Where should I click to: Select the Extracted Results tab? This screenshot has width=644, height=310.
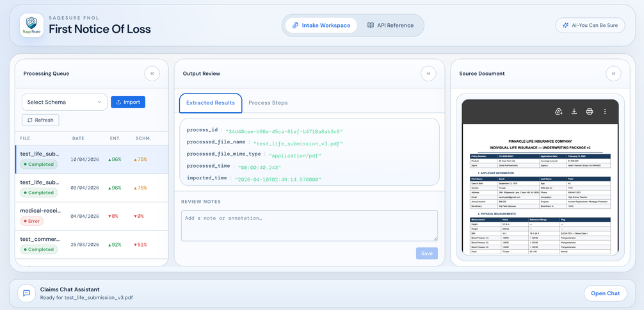pos(211,102)
